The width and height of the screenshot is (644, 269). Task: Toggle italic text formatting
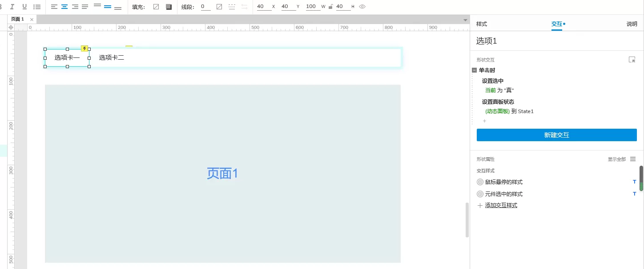coord(12,7)
